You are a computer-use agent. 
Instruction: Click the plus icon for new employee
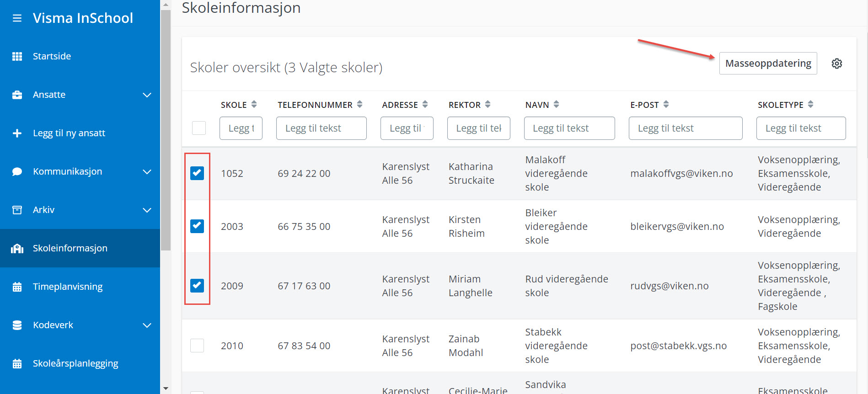[17, 133]
